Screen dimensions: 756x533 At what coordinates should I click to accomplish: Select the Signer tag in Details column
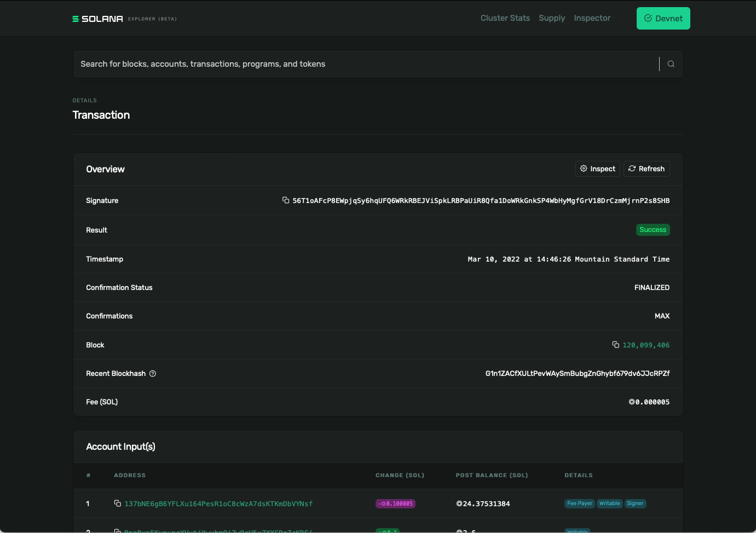(x=636, y=503)
